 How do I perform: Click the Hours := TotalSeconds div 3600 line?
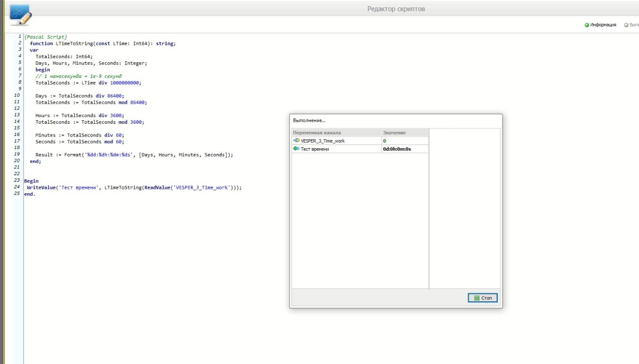pyautogui.click(x=80, y=115)
